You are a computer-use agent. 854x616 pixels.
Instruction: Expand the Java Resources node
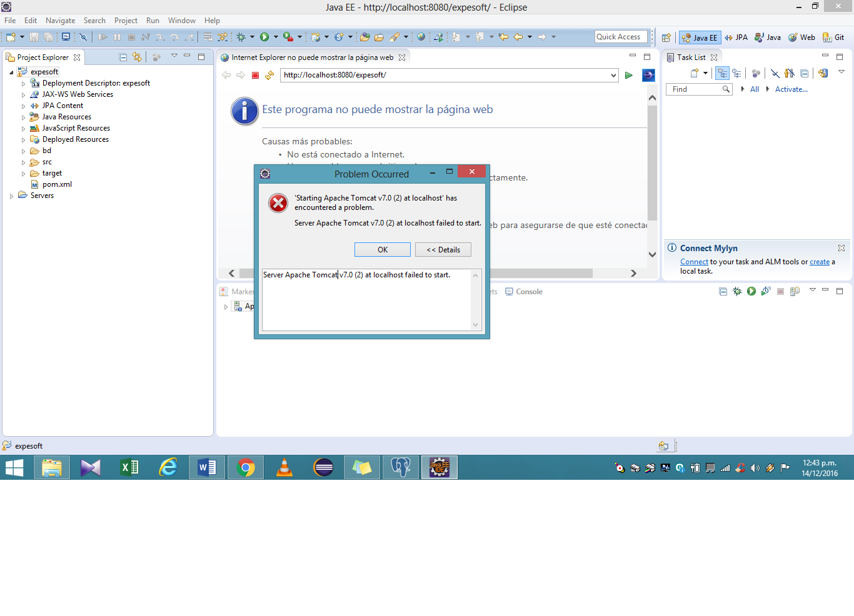pos(24,117)
